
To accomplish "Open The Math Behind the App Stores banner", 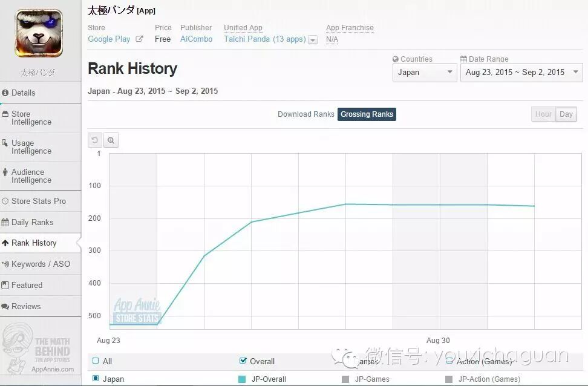I will coord(39,349).
